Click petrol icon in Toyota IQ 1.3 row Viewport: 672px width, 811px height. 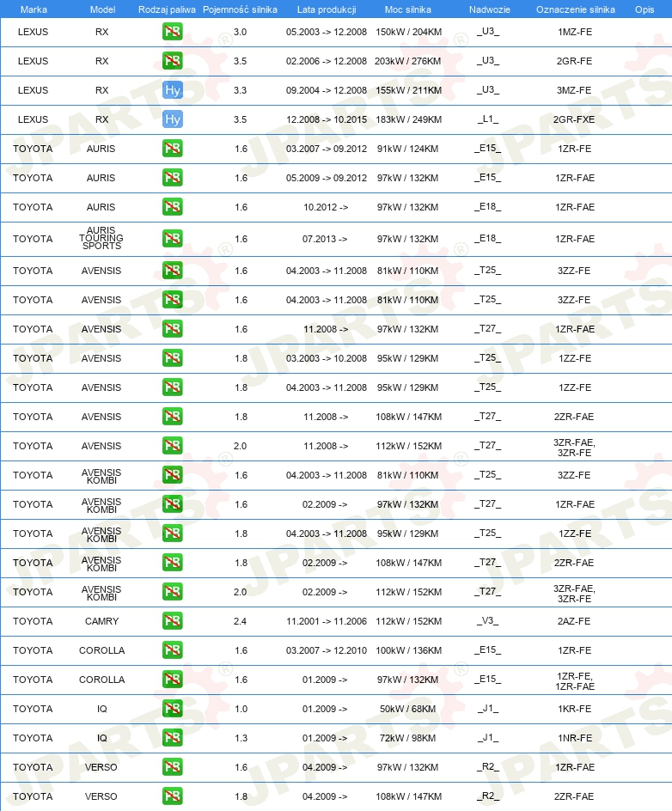click(172, 738)
